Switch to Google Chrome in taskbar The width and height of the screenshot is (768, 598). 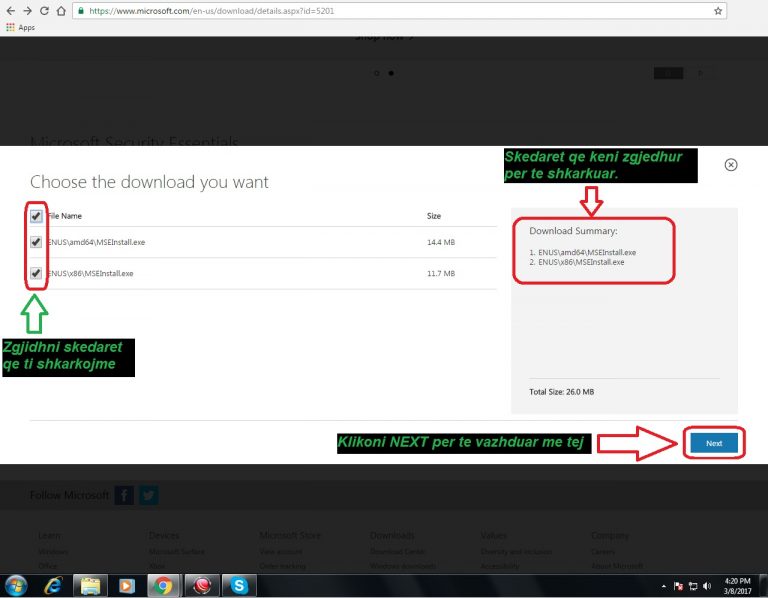[163, 586]
